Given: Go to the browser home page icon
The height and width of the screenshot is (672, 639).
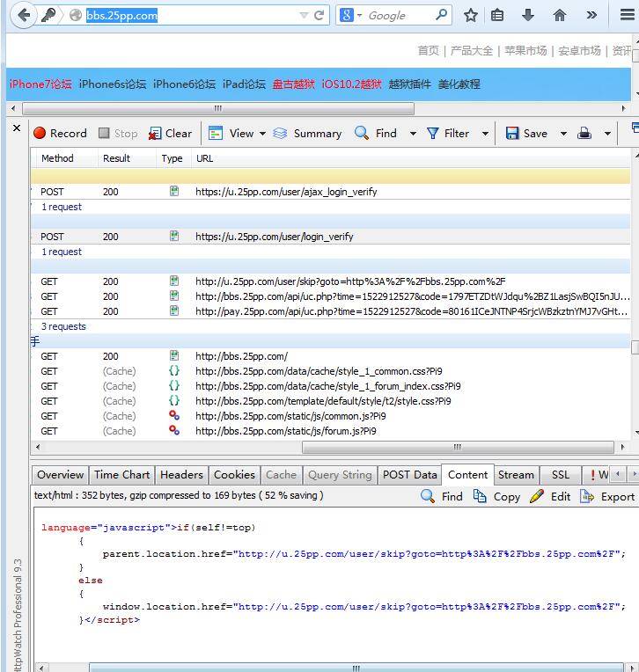Looking at the screenshot, I should click(560, 15).
